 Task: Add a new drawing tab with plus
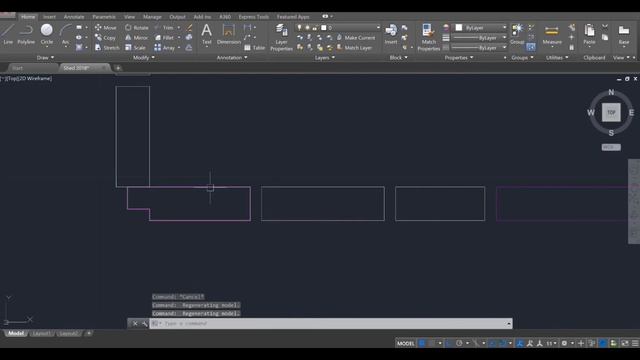pos(118,68)
